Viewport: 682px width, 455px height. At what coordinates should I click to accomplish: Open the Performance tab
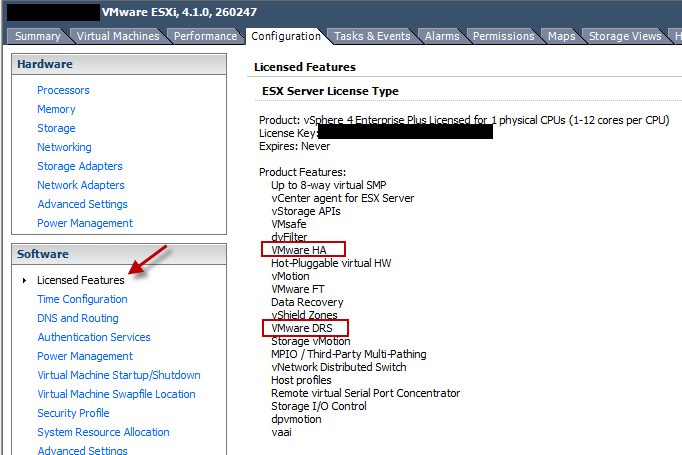[x=205, y=36]
